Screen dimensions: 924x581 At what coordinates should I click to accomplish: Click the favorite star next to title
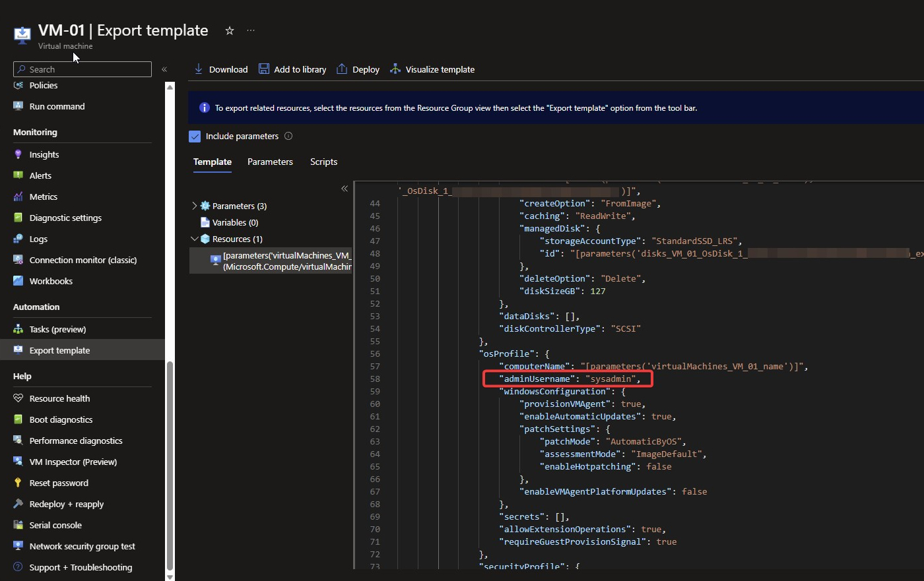(x=230, y=31)
